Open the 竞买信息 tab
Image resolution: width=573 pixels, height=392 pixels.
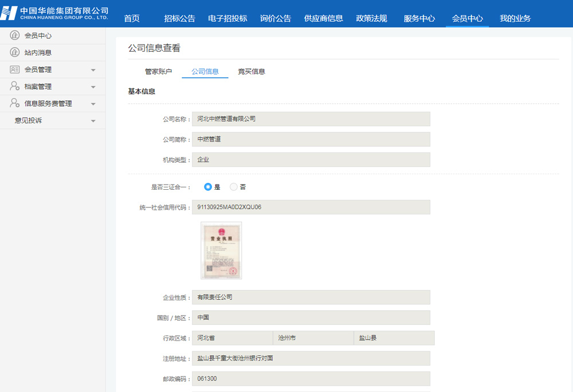coord(251,71)
